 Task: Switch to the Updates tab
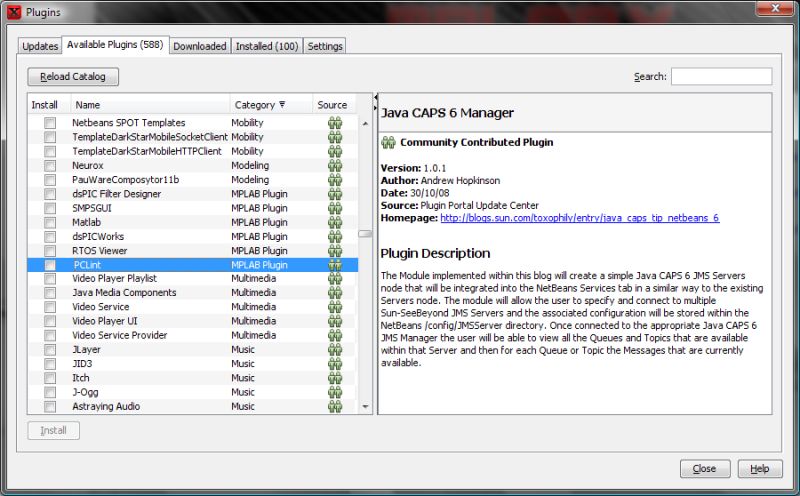40,46
